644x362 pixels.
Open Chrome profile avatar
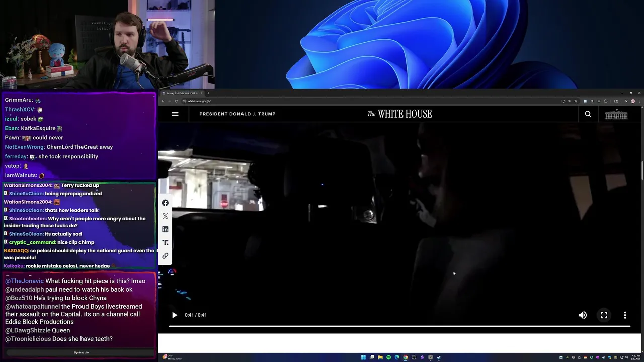[x=633, y=101]
